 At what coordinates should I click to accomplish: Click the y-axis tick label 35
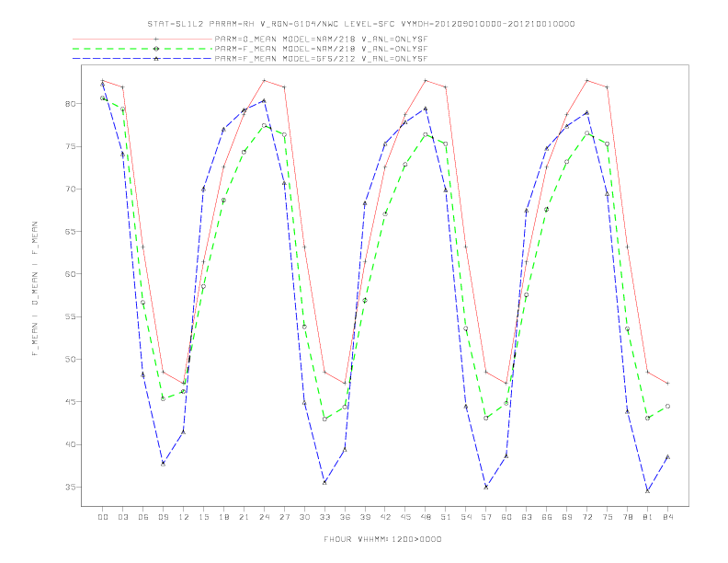point(70,488)
